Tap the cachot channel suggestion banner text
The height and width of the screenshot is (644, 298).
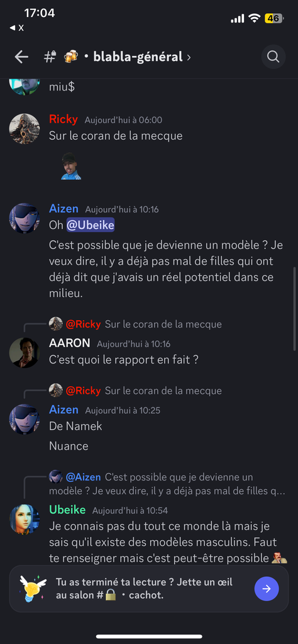click(145, 588)
